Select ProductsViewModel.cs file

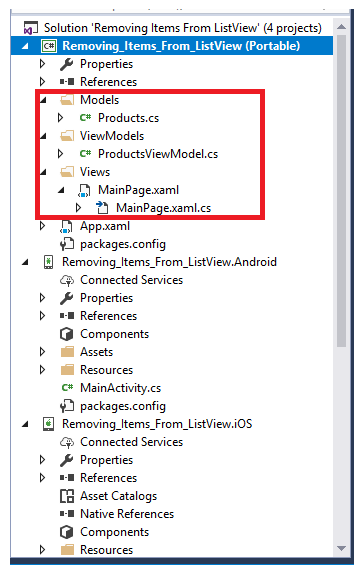pos(158,154)
